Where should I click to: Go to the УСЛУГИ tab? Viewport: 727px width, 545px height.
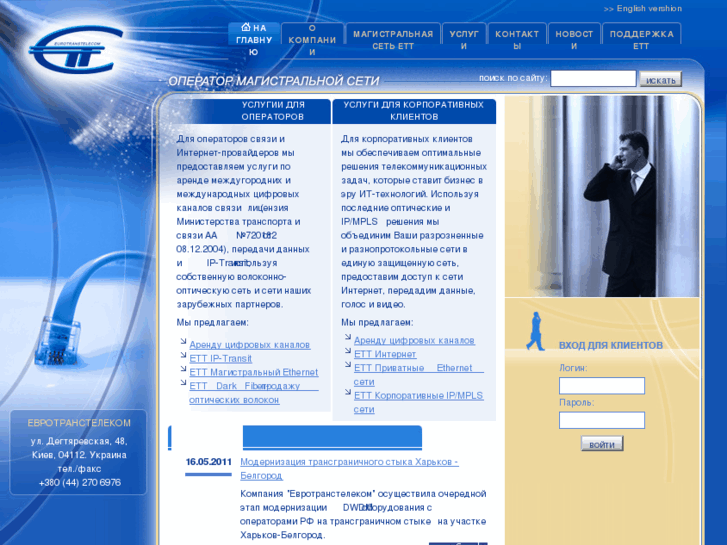464,40
